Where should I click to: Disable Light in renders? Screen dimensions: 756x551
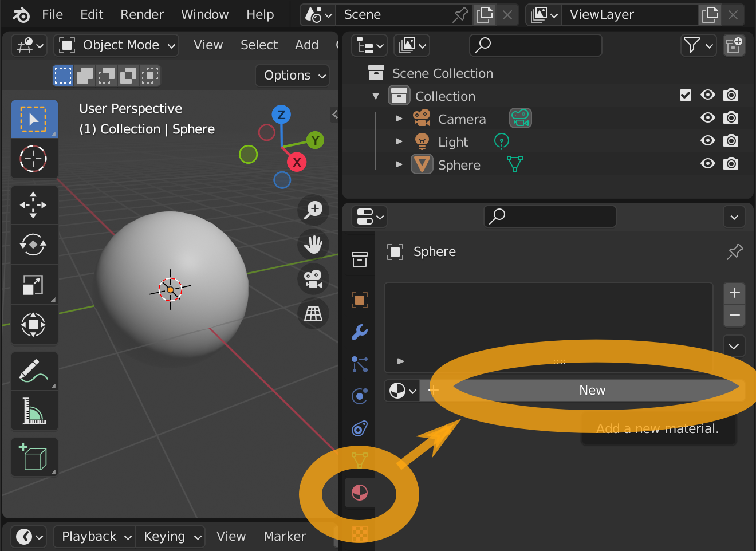(731, 141)
